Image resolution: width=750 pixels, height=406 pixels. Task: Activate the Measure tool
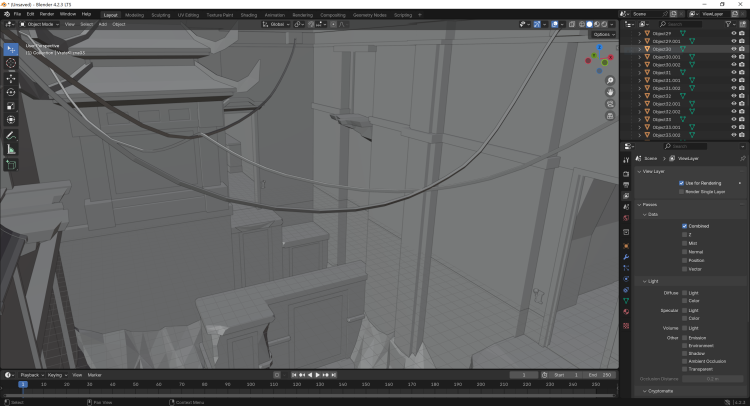tap(11, 149)
